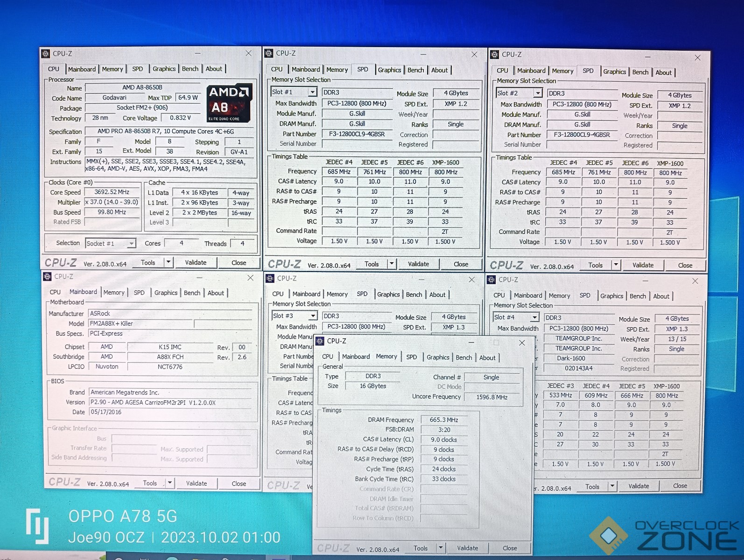Screen dimensions: 744x560
Task: Open the About tab in the ASRock motherboard window
Action: (216, 293)
